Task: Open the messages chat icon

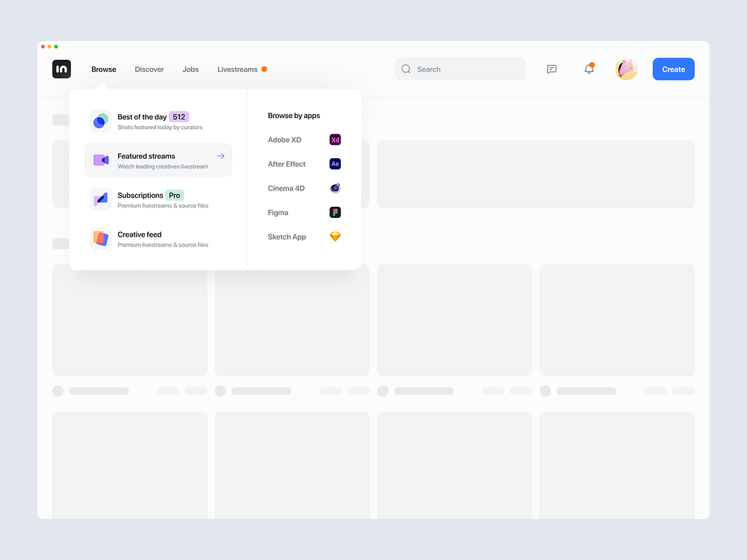Action: click(552, 69)
